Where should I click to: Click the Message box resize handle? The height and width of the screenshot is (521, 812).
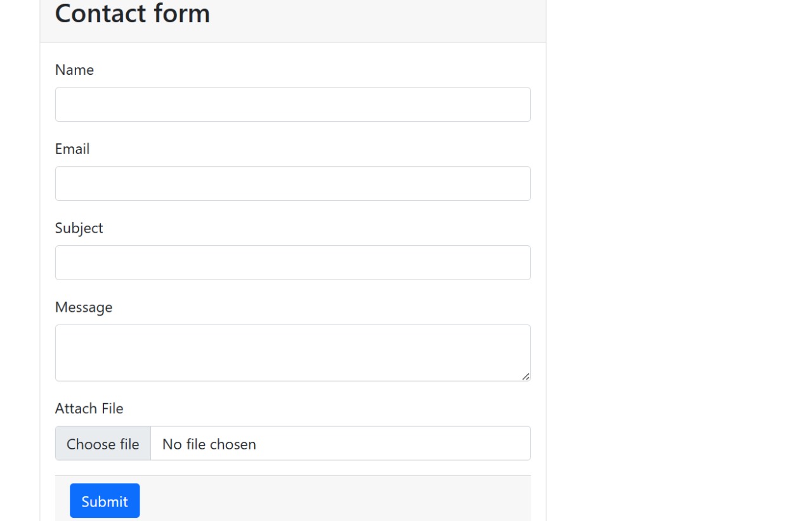(525, 376)
